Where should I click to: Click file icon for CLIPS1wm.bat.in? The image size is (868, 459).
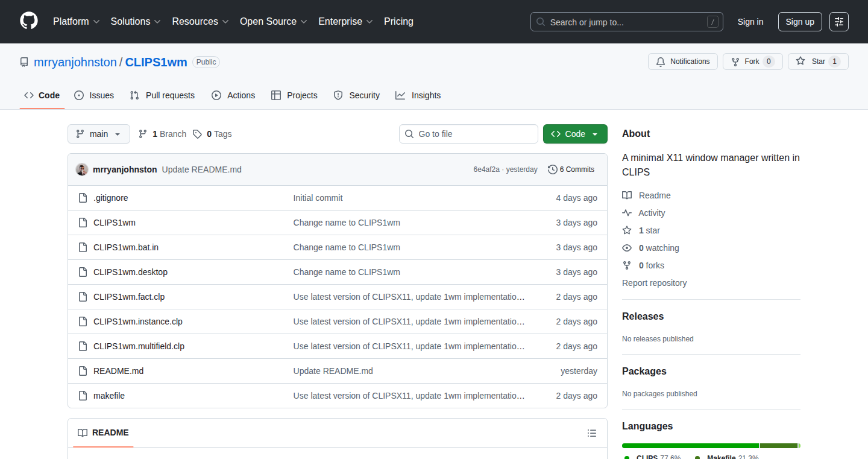point(83,247)
